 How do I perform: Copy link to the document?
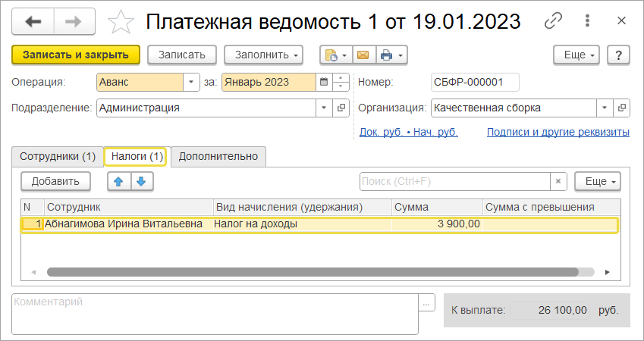[554, 21]
